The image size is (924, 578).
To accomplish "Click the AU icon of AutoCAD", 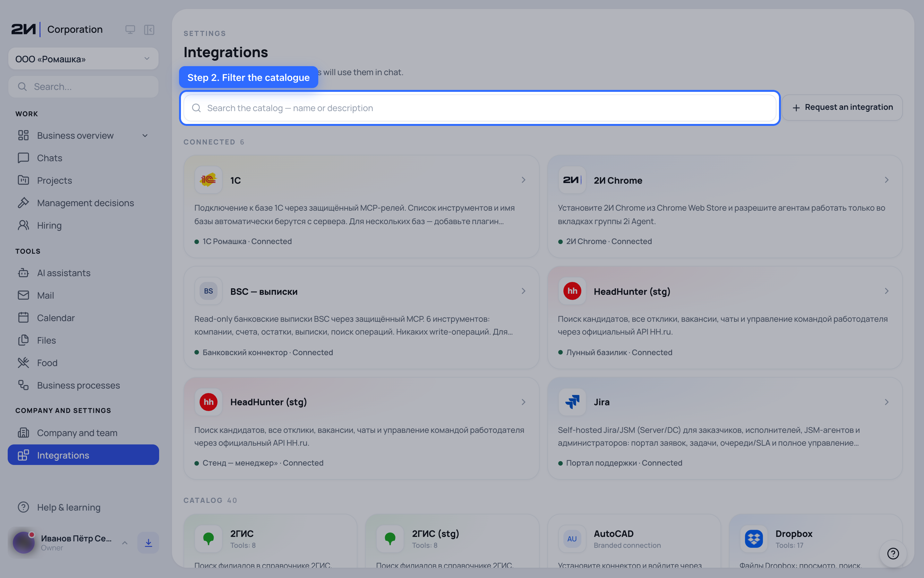I will 572,539.
